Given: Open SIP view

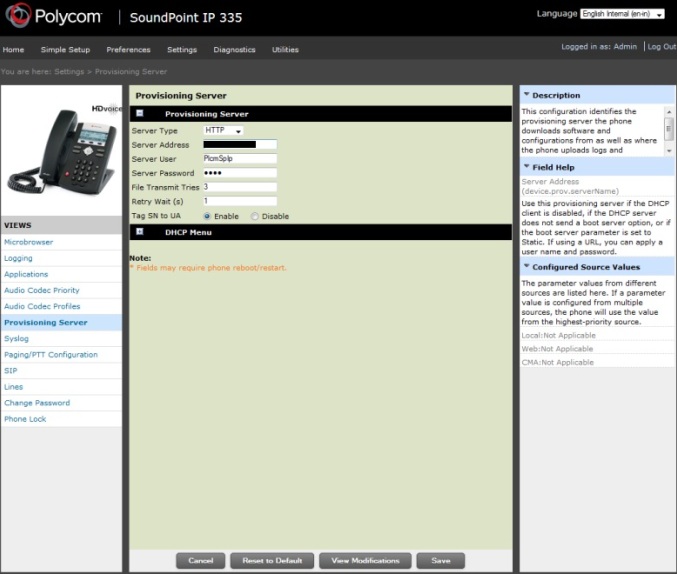Looking at the screenshot, I should (11, 371).
